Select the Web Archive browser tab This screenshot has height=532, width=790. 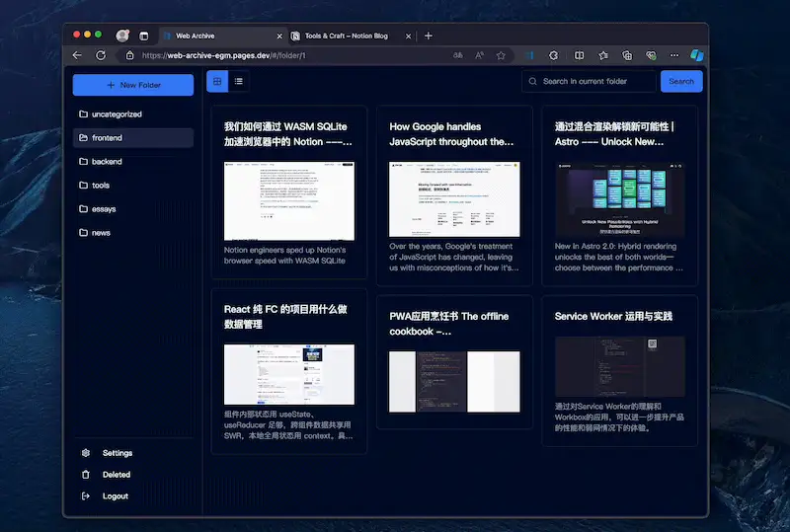click(x=212, y=36)
